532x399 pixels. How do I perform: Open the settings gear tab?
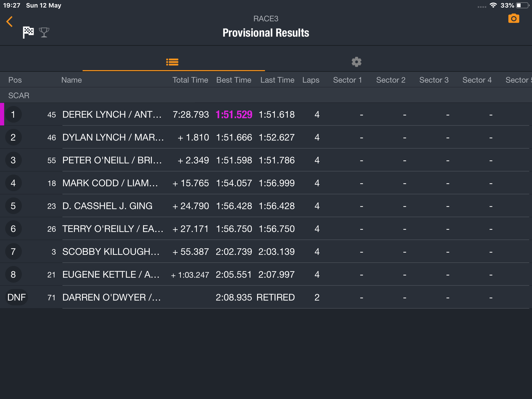[356, 62]
